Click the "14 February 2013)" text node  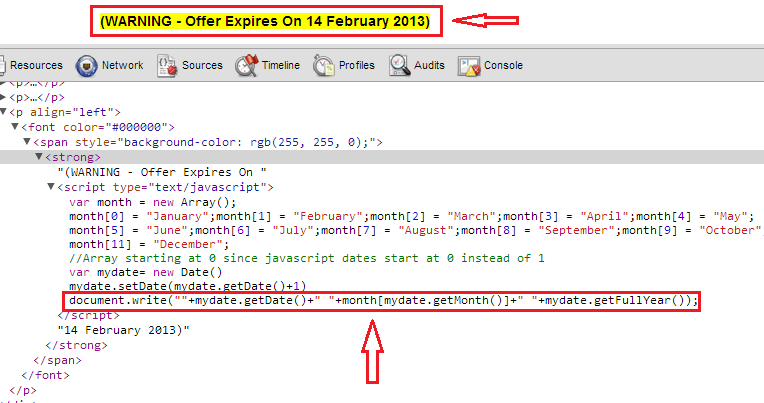tap(124, 330)
